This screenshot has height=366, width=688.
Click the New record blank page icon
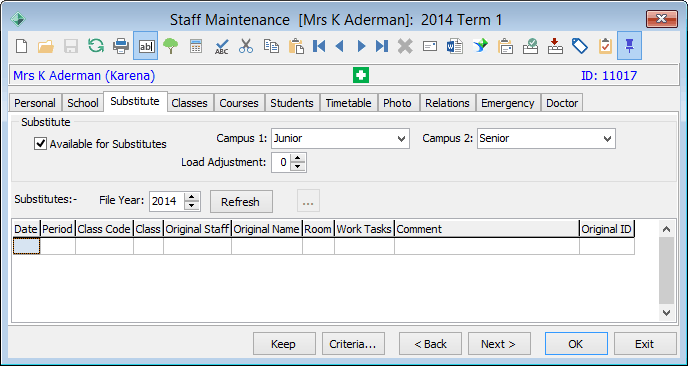point(22,46)
